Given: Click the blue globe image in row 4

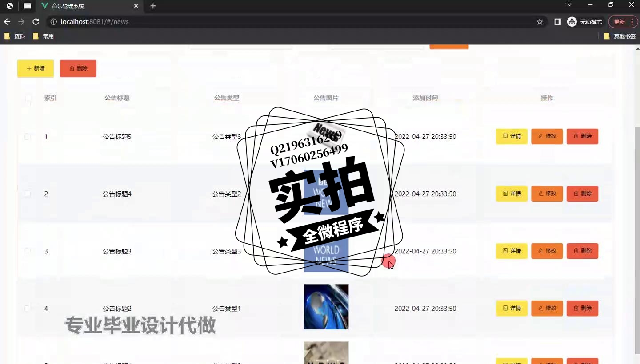Looking at the screenshot, I should click(x=326, y=307).
